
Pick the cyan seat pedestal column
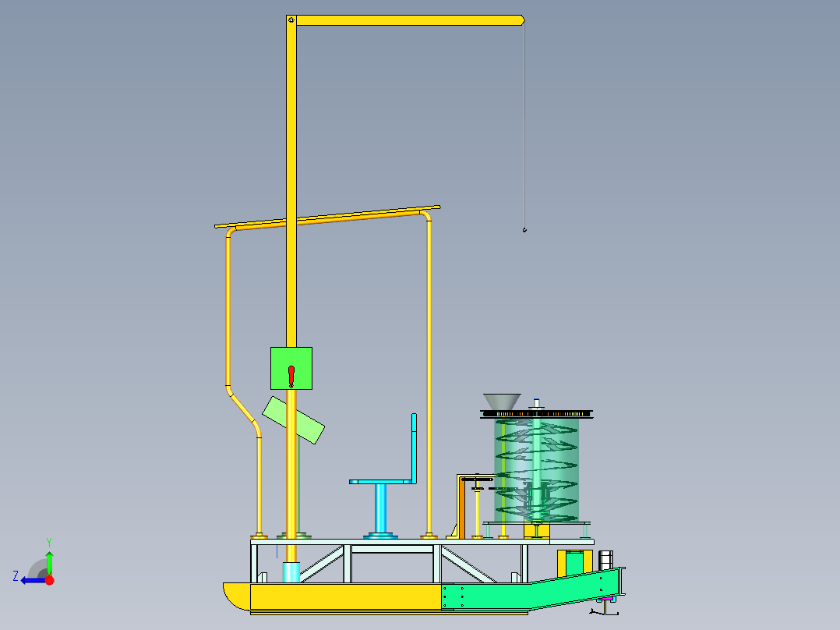(x=381, y=508)
